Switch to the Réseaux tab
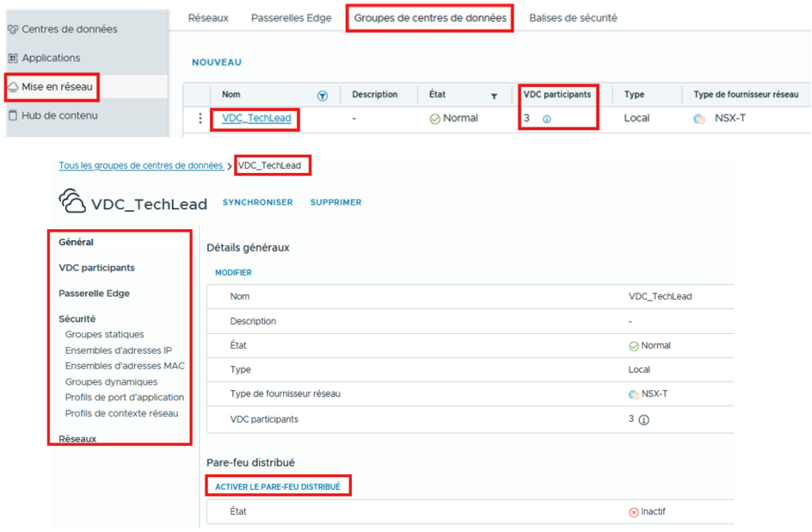The height and width of the screenshot is (532, 812). tap(209, 17)
